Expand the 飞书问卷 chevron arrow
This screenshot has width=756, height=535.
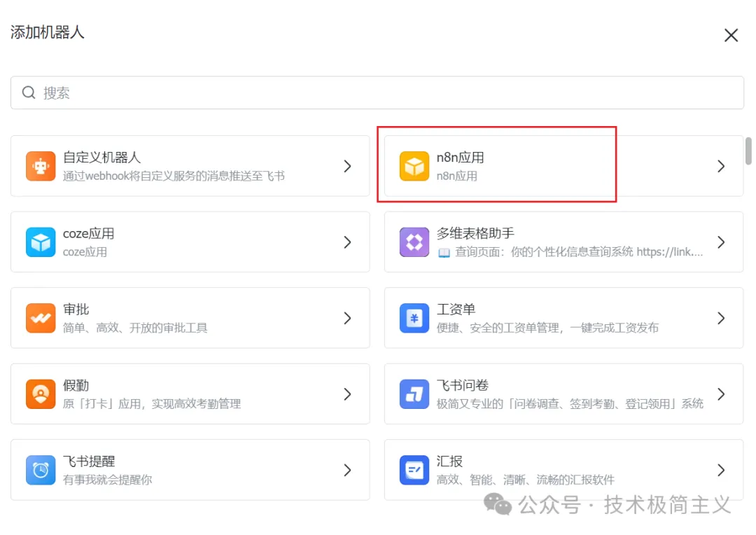(721, 394)
